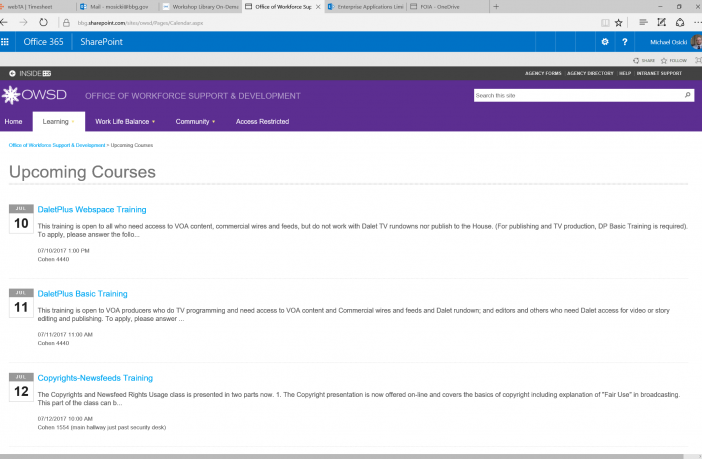
Task: Click the FOLLOW star button
Action: [674, 60]
